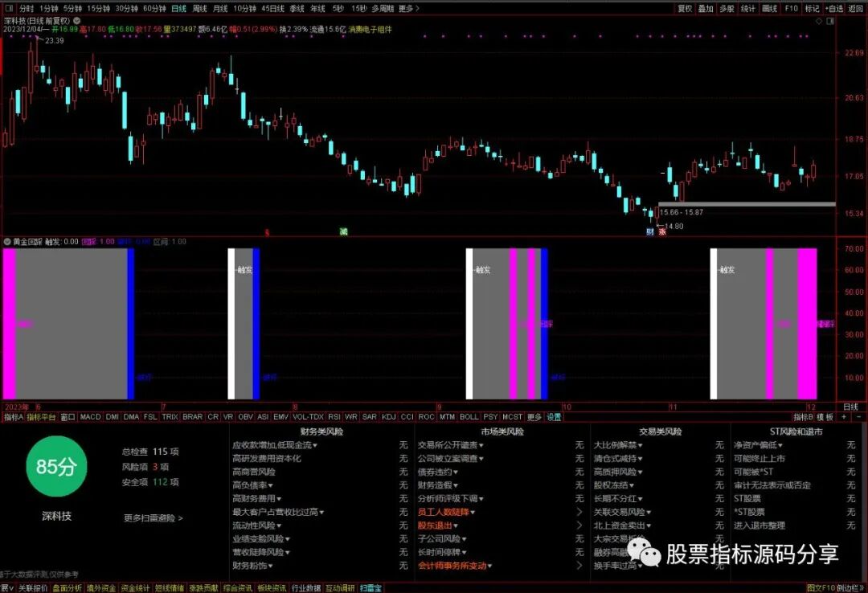Click 设置 on indicator bar
This screenshot has height=593, width=868.
[x=554, y=417]
